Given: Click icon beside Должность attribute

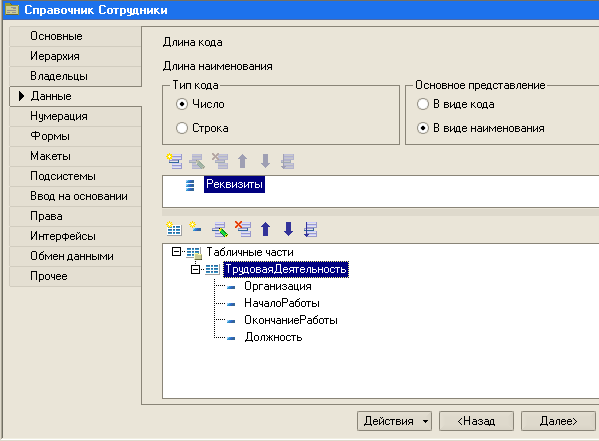Looking at the screenshot, I should pos(231,338).
